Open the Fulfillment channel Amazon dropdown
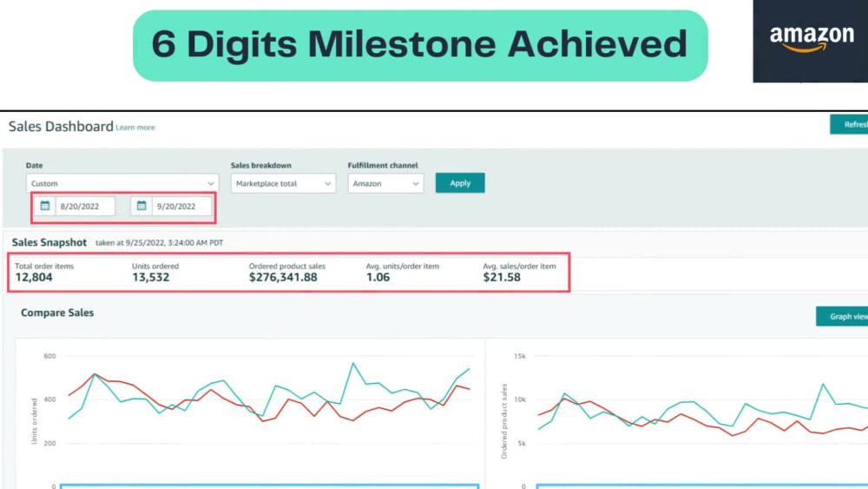868x489 pixels. [x=385, y=183]
